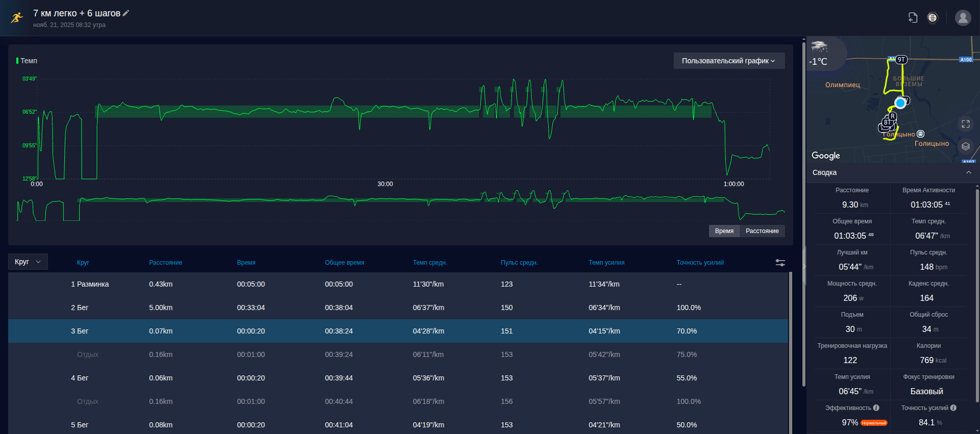Screen dimensions: 980x434
Task: Open the user profile avatar
Action: pyautogui.click(x=963, y=18)
